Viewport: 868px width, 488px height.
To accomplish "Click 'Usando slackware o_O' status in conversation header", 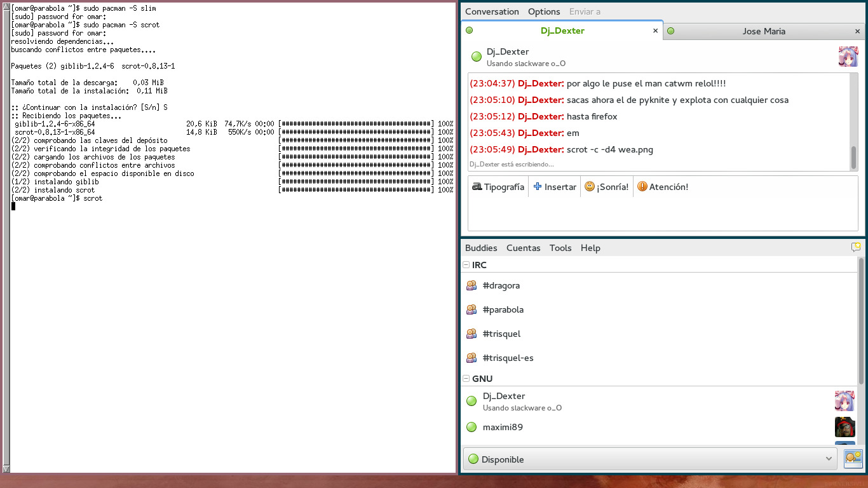I will 526,64.
